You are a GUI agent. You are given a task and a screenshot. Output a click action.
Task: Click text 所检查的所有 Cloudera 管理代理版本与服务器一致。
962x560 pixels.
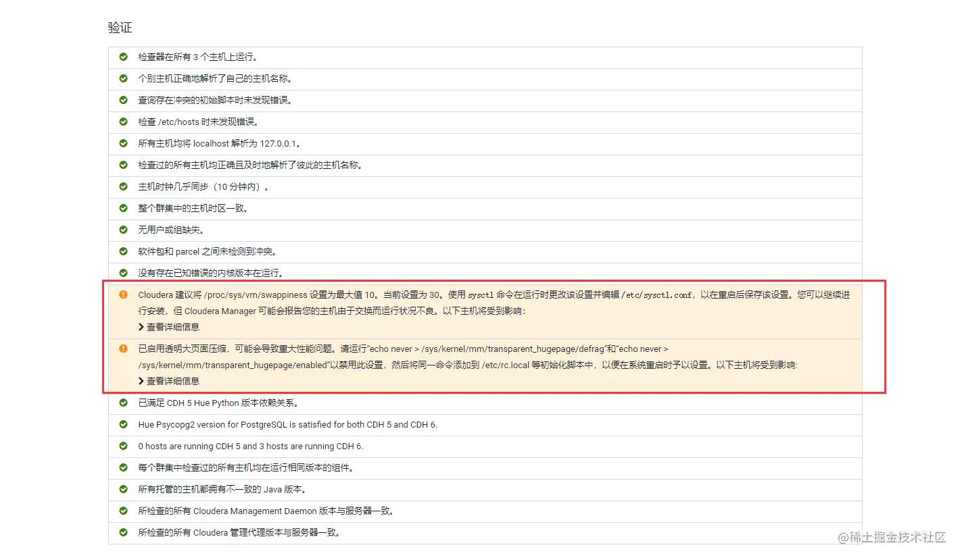[239, 533]
